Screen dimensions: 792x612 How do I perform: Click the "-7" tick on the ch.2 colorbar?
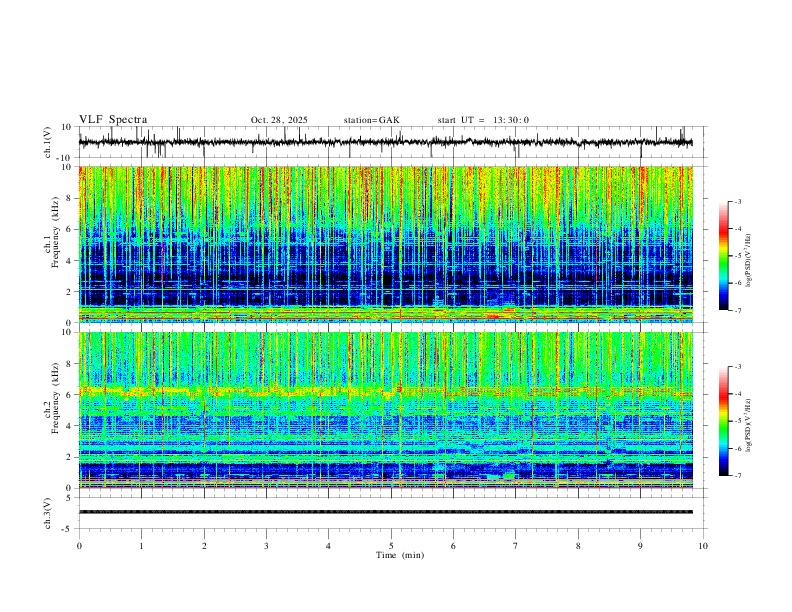coord(737,475)
